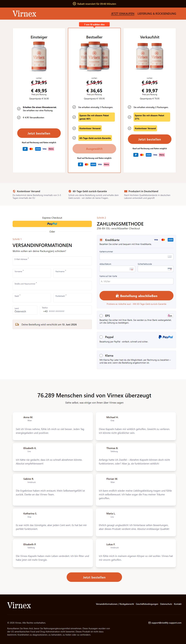The width and height of the screenshot is (186, 644).
Task: Click the envelope icon beside the support email
Action: (150, 622)
